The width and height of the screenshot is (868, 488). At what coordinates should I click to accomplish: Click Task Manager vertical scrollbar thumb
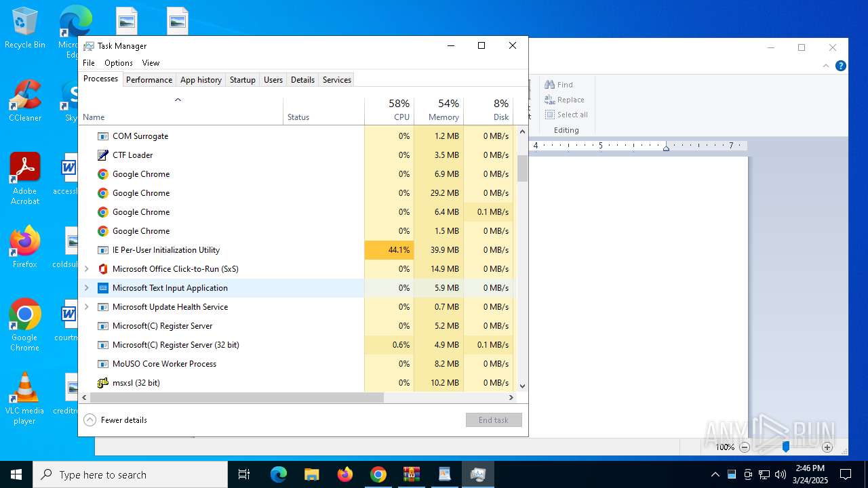point(522,169)
